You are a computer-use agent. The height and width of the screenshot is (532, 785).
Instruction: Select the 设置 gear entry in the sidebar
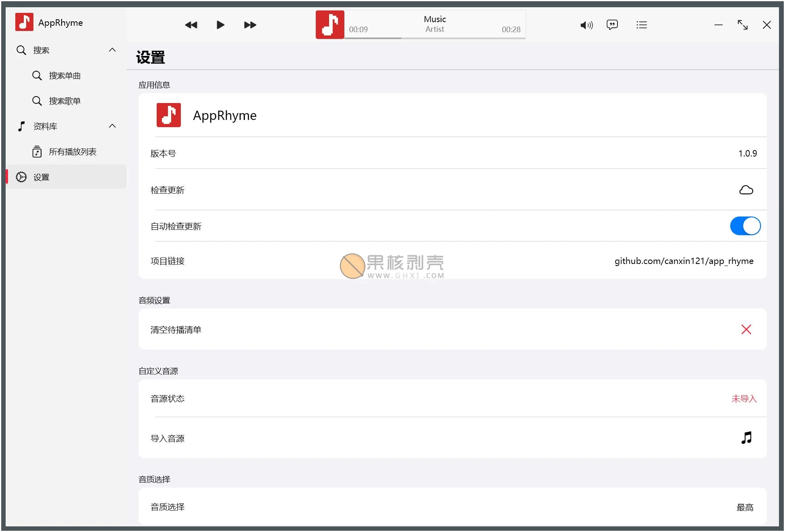point(41,177)
